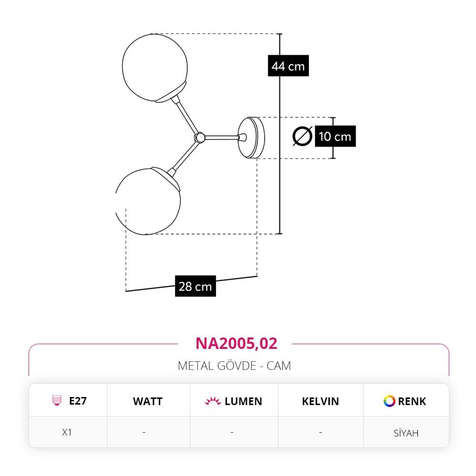Click the METAL GÖVDE - CAM text
The image size is (476, 476).
(234, 366)
